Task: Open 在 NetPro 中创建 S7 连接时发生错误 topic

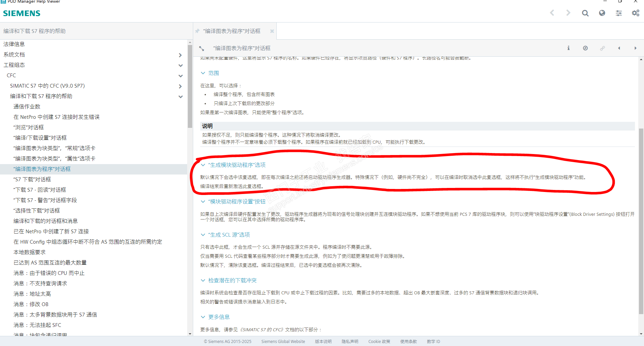Action: point(56,117)
